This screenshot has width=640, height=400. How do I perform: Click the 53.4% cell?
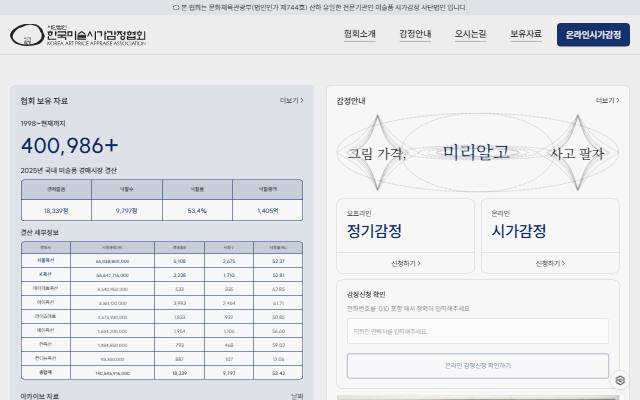(197, 211)
